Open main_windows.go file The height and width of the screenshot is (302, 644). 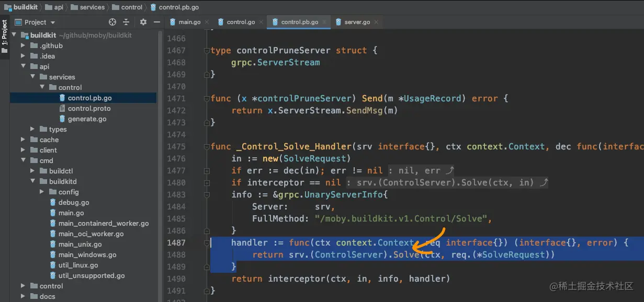tap(87, 255)
